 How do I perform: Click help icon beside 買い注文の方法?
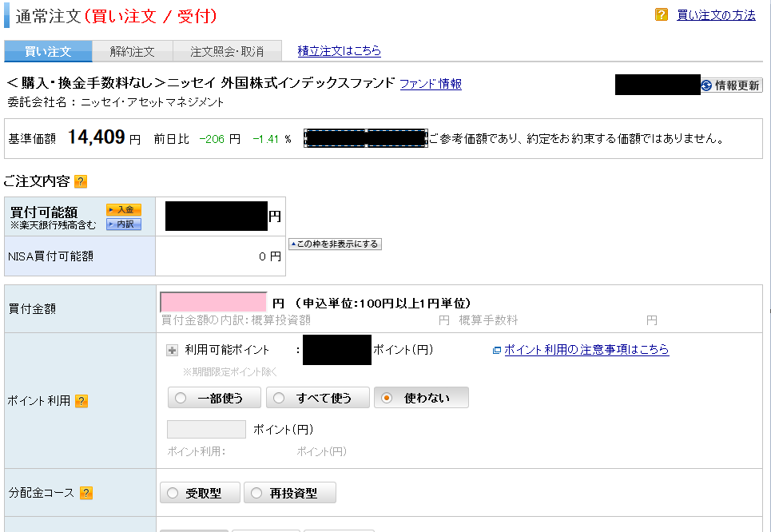662,14
